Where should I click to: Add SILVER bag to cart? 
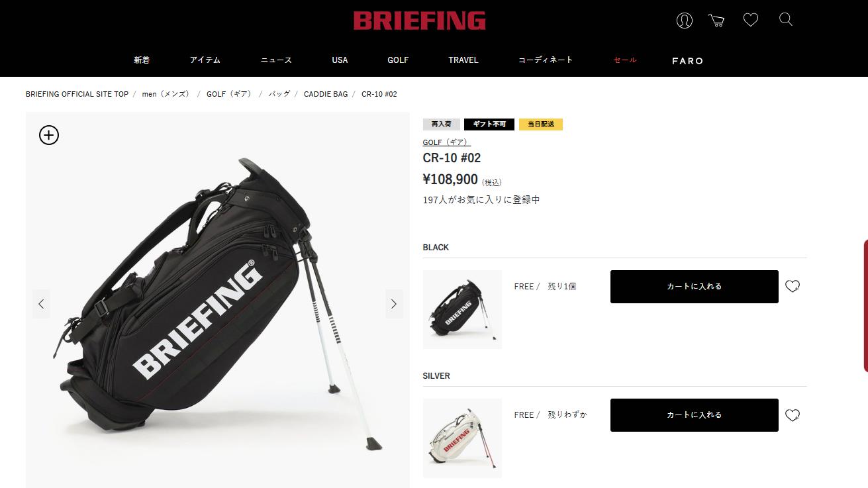695,415
